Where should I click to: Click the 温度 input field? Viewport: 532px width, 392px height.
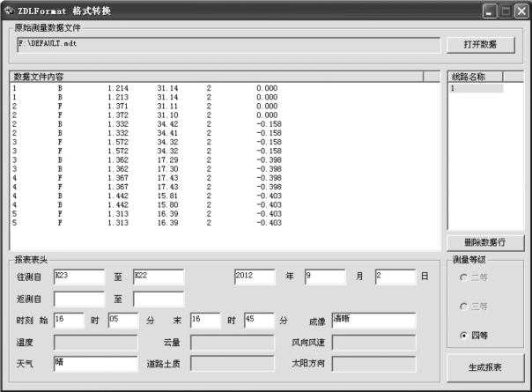point(96,343)
